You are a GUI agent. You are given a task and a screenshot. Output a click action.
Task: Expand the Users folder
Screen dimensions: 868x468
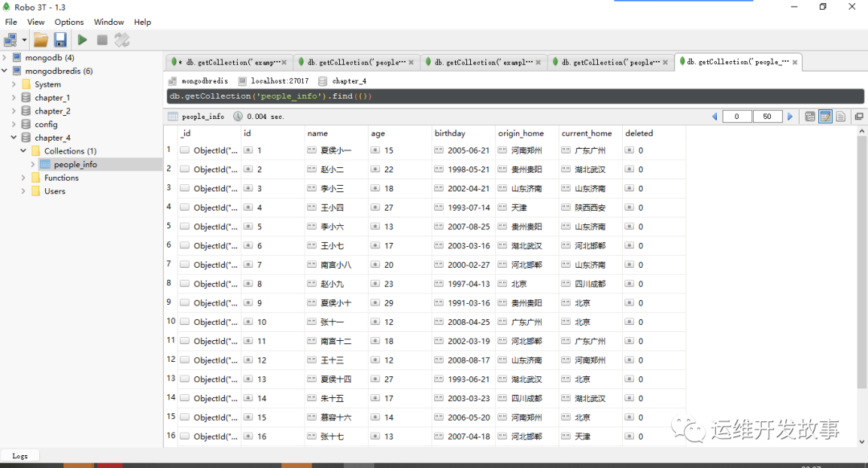(23, 191)
